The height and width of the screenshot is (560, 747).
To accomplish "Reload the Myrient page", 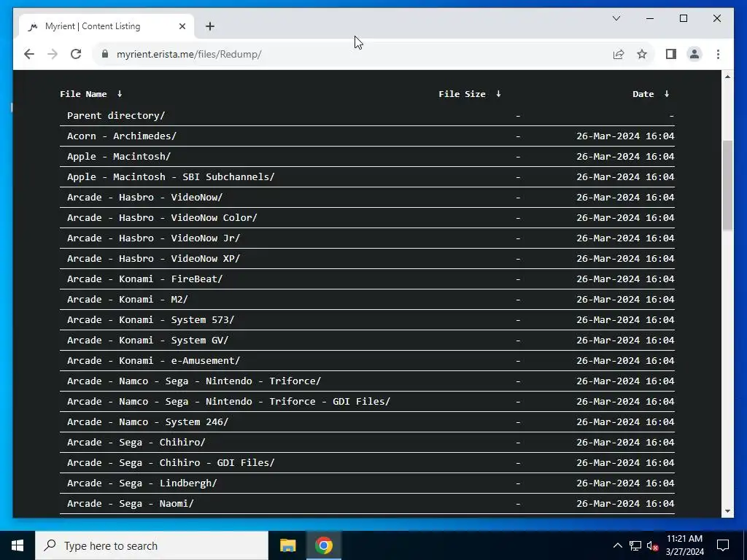I will [x=76, y=54].
